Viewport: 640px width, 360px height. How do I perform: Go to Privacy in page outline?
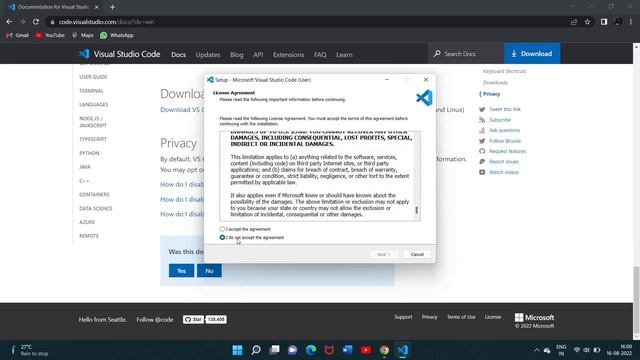[x=491, y=94]
